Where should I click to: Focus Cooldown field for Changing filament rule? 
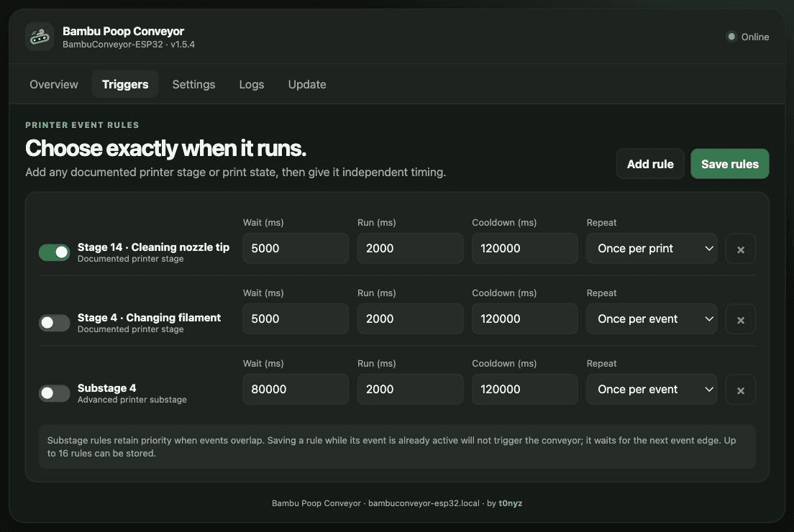pyautogui.click(x=524, y=319)
